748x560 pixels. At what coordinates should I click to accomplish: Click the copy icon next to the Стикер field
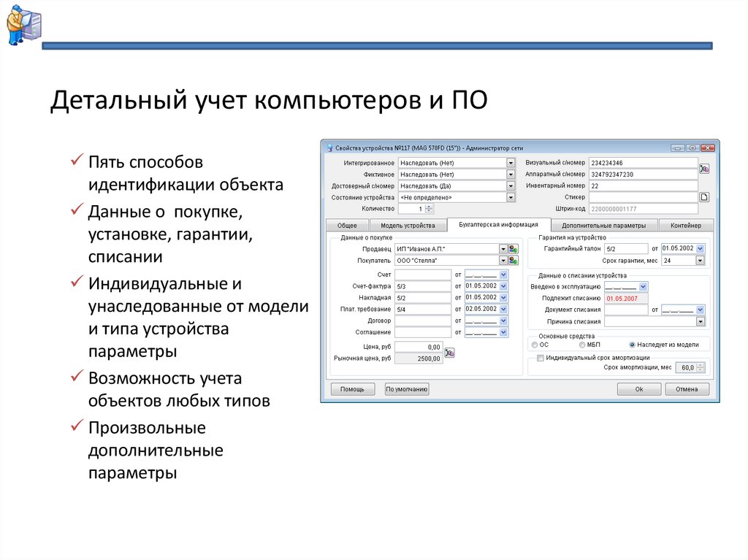click(703, 197)
